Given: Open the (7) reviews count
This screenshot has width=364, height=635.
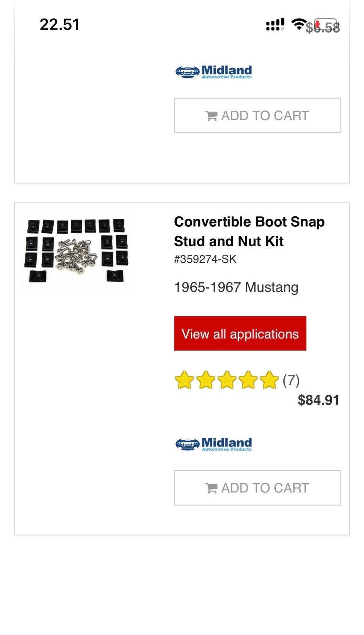Looking at the screenshot, I should point(291,380).
